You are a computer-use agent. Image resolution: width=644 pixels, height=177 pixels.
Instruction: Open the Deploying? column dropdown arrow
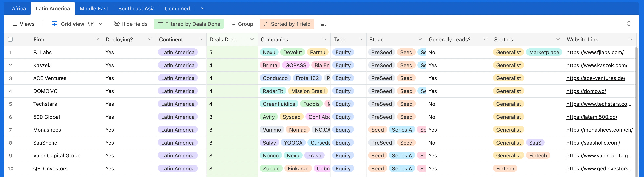coord(150,40)
